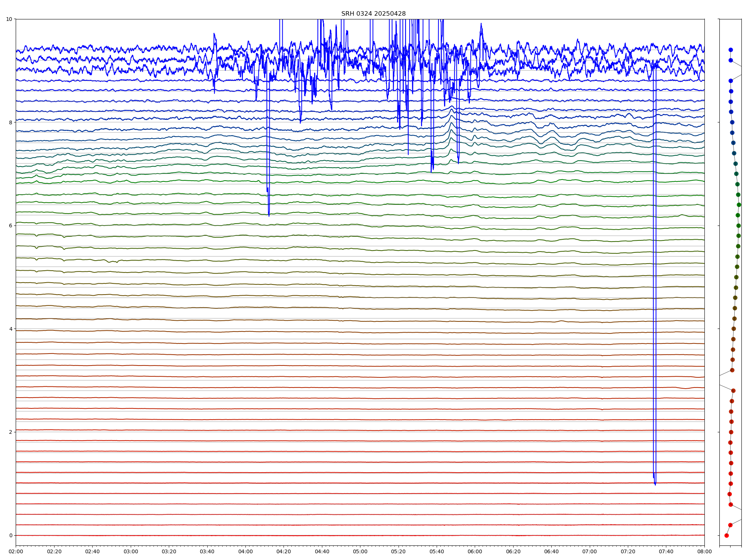
Task: Click the bottom tip of the spike near 07:33
Action: (x=655, y=484)
